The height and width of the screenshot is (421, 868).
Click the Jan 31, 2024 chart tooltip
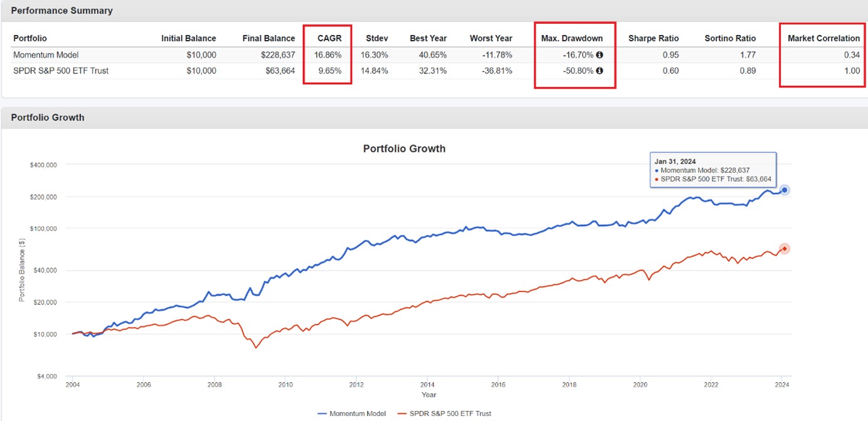(713, 170)
